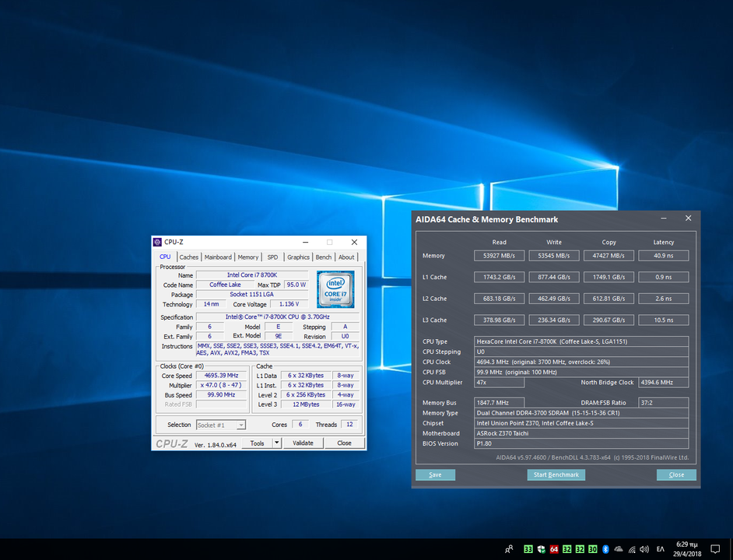Click the Memory Copy value '47427 MB/s'
The width and height of the screenshot is (733, 560).
608,256
